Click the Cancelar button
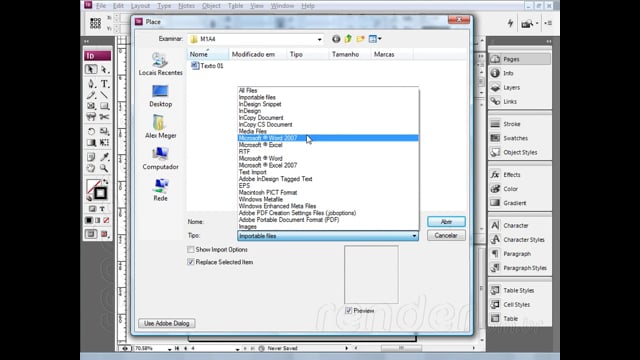 (x=446, y=236)
